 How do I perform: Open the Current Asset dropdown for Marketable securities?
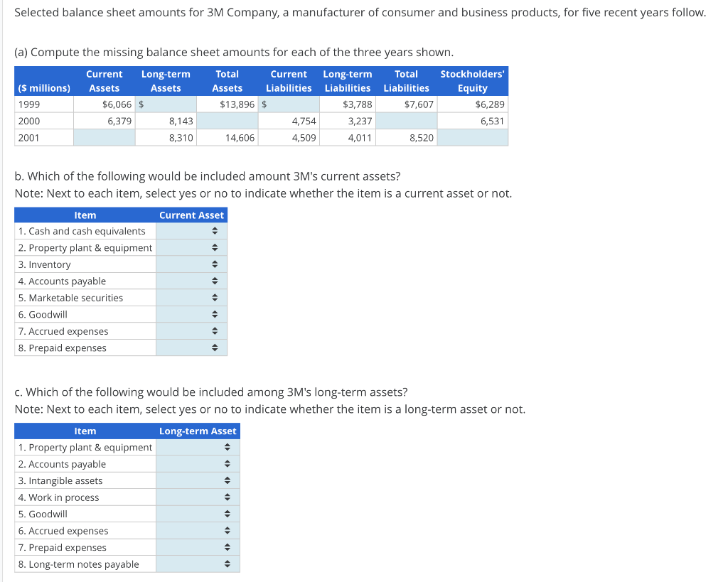click(x=217, y=297)
